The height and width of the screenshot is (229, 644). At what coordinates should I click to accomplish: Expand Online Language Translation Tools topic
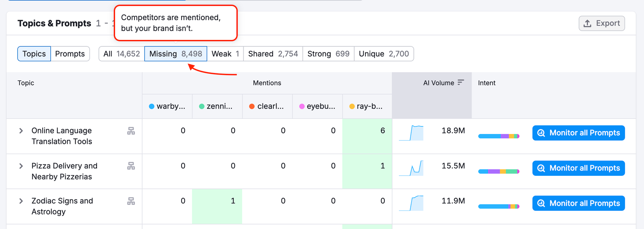pyautogui.click(x=21, y=131)
